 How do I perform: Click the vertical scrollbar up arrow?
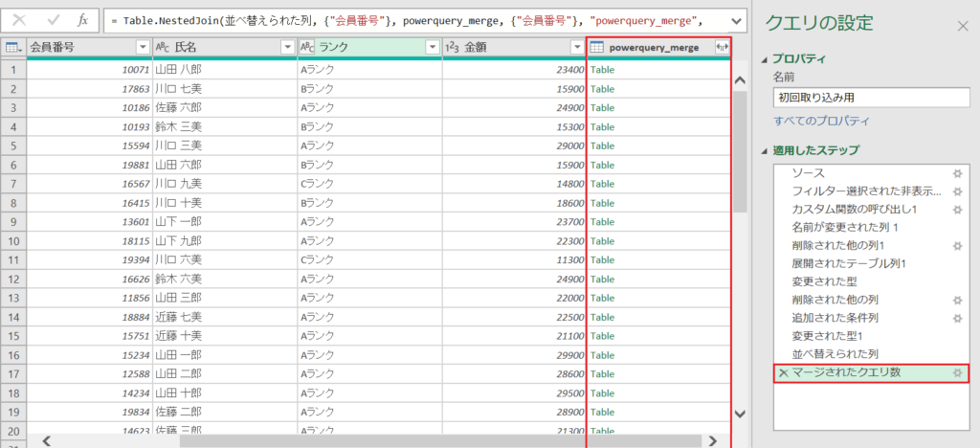(x=740, y=80)
